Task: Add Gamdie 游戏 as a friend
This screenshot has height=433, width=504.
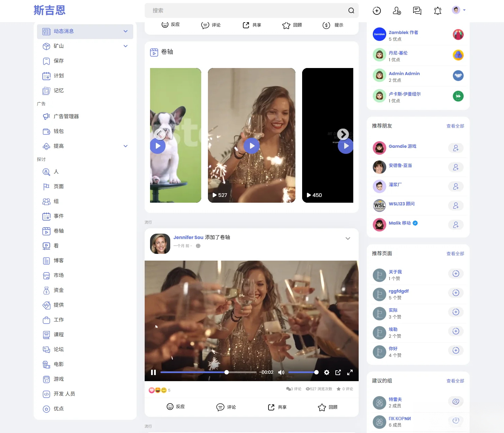Action: pos(456,148)
